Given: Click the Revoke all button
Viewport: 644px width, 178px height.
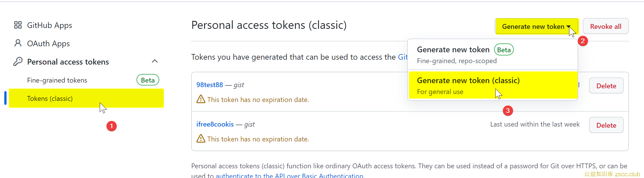Looking at the screenshot, I should pos(606,26).
